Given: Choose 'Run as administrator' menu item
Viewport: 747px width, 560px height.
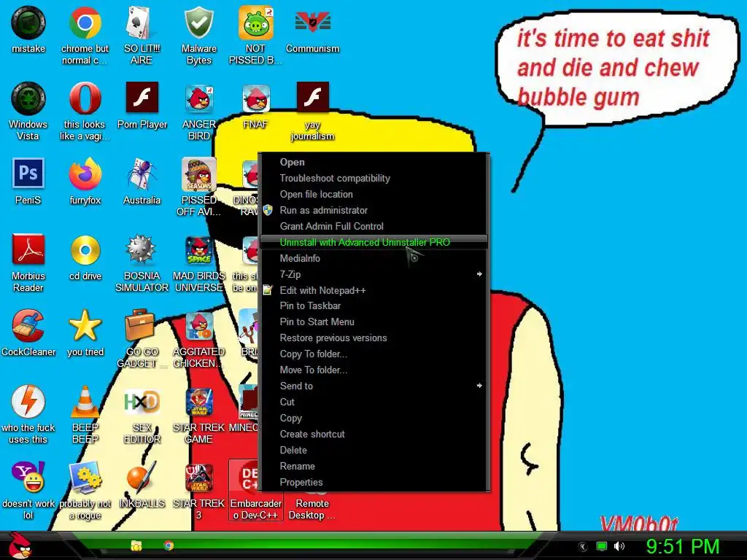Looking at the screenshot, I should (374, 210).
